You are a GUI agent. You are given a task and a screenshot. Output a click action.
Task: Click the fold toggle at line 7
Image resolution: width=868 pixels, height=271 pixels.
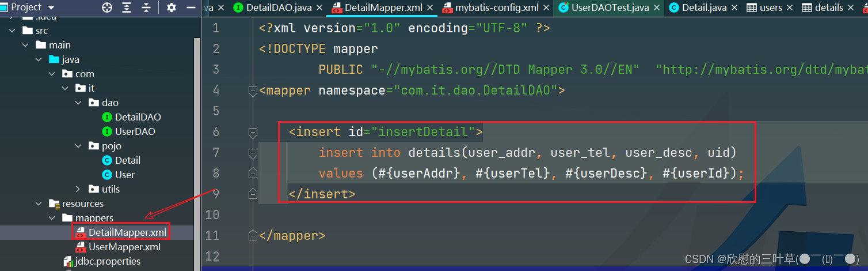tap(252, 153)
